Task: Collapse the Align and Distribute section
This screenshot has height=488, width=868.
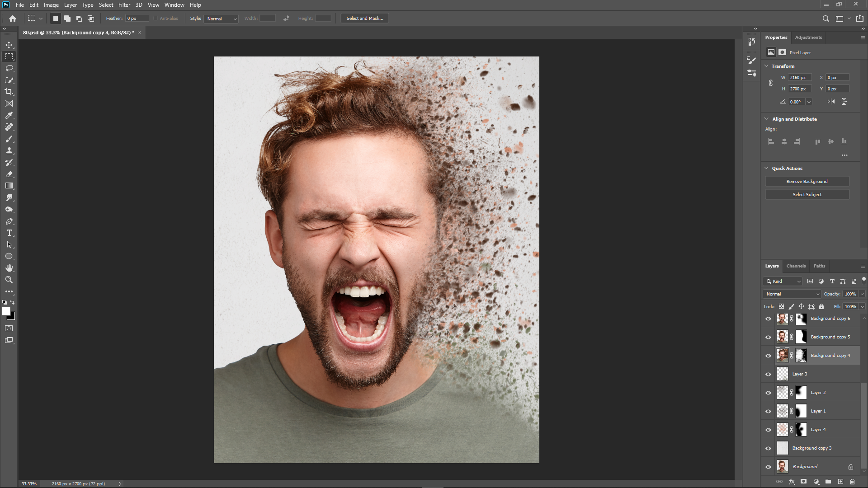Action: click(x=766, y=119)
